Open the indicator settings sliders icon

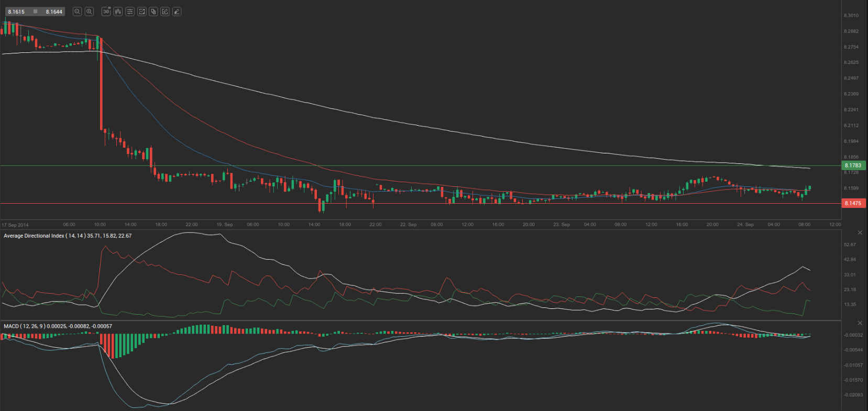tap(130, 12)
